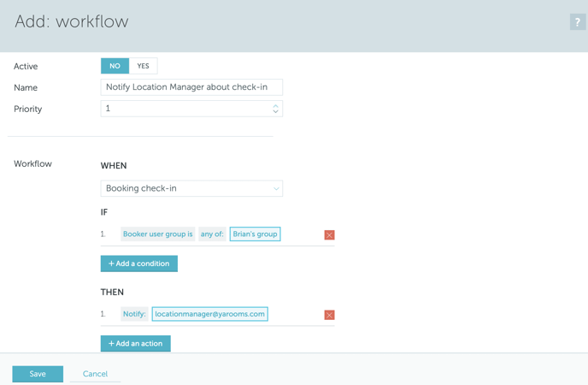The width and height of the screenshot is (588, 385).
Task: Click the Priority number field
Action: click(x=191, y=109)
